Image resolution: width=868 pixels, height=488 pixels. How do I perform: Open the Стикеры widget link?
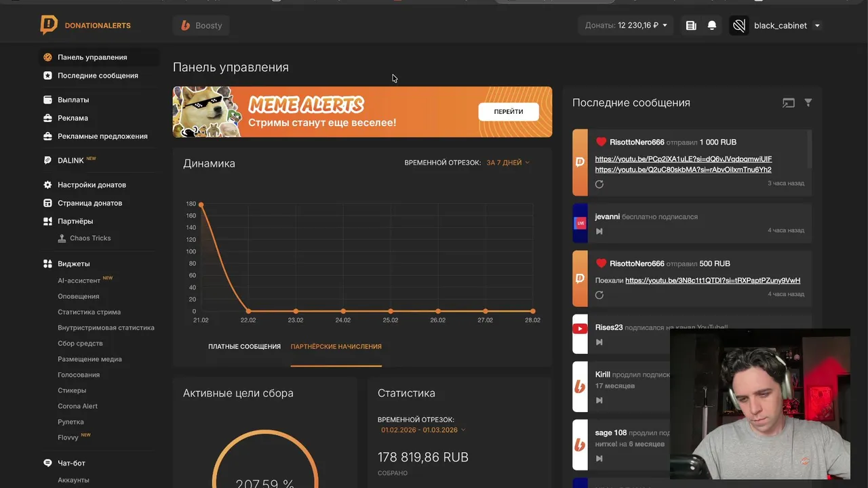coord(72,390)
